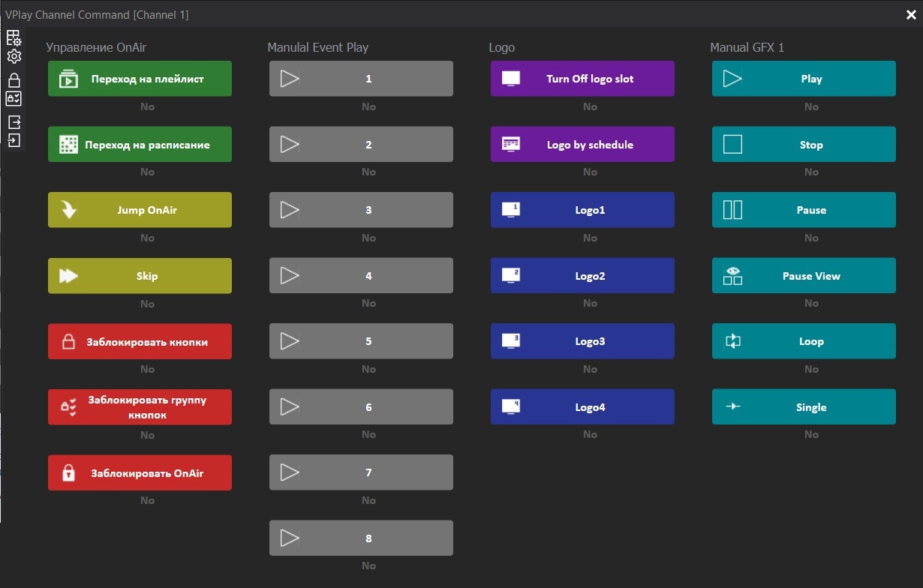Click Заблокировать кнопки red button

click(x=140, y=341)
